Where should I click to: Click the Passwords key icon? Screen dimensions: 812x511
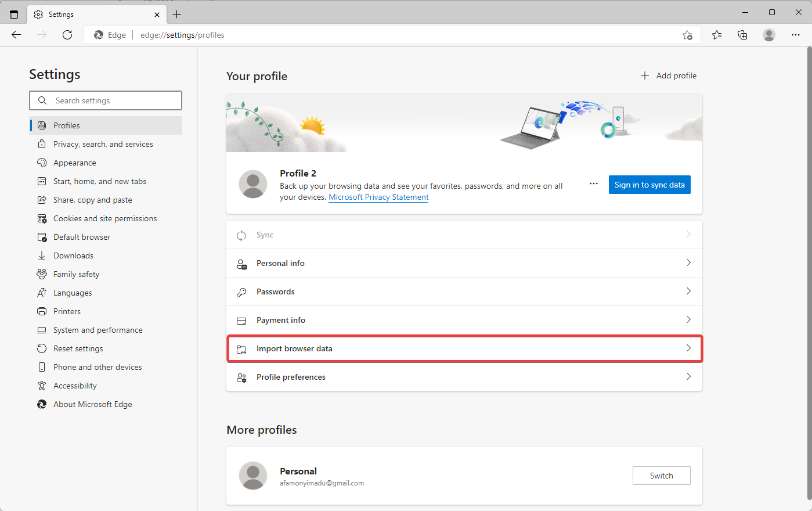coord(241,292)
